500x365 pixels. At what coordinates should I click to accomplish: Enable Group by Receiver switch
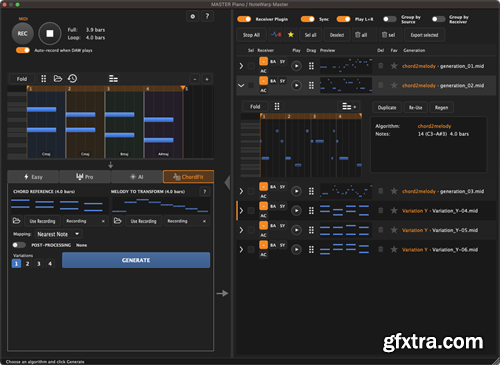coord(438,19)
